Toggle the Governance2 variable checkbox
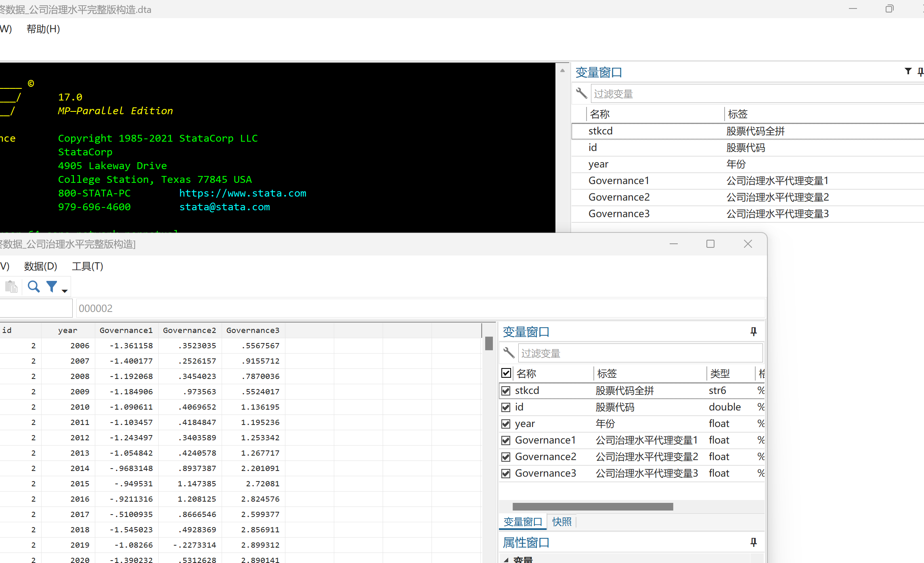924x563 pixels. tap(506, 457)
